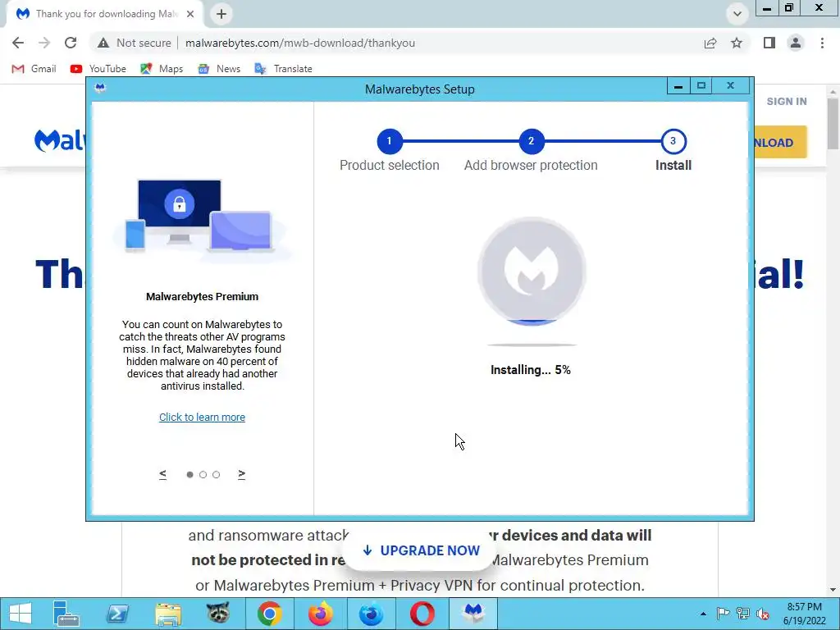Open the News bookmark
Screen dimensions: 840x630
(218, 69)
